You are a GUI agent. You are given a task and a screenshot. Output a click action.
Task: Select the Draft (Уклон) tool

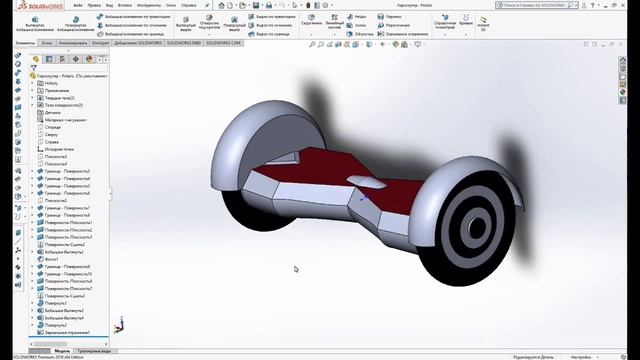356,25
